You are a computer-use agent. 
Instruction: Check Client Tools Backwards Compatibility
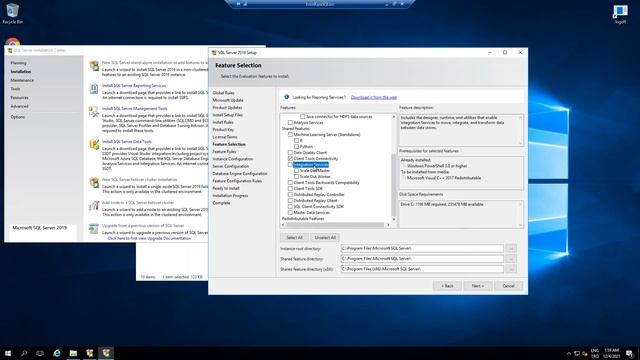(x=290, y=182)
